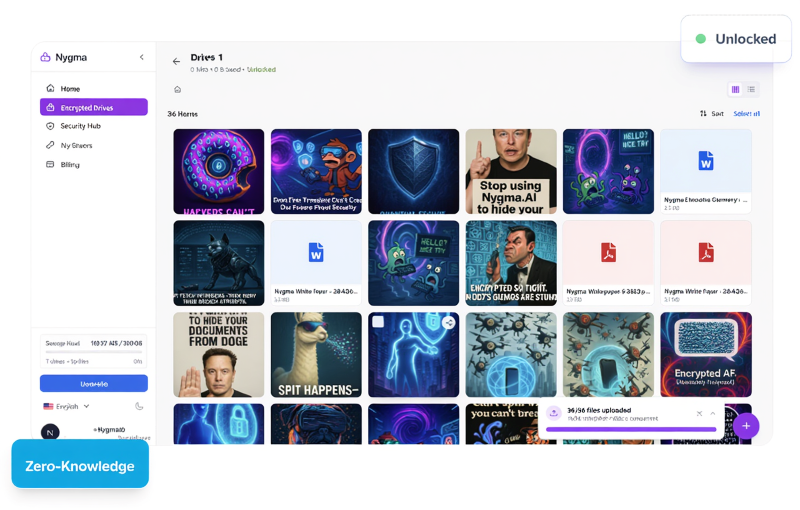Viewport: 800px width, 510px height.
Task: Open the blue shield image thumbnail
Action: [414, 171]
